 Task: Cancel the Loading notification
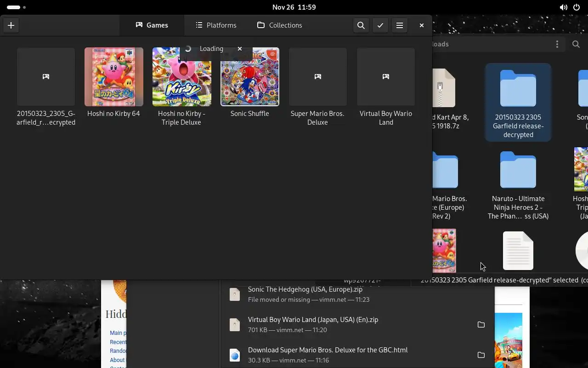click(x=239, y=49)
